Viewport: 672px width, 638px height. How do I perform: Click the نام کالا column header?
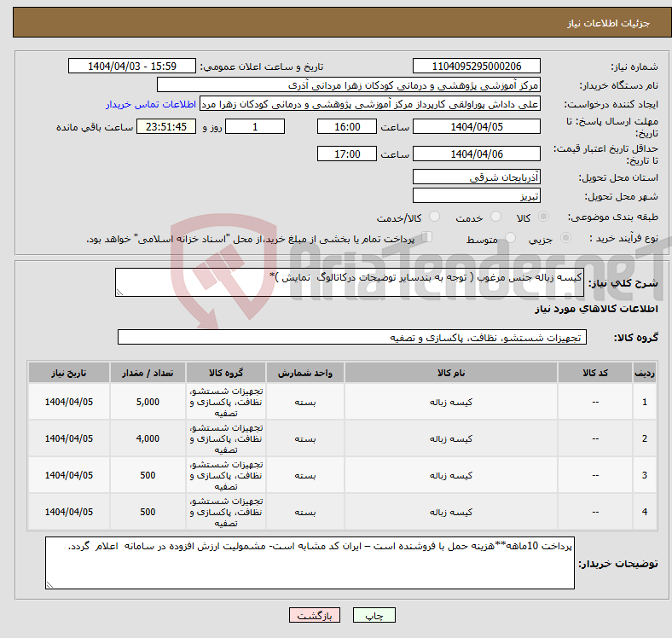click(451, 373)
